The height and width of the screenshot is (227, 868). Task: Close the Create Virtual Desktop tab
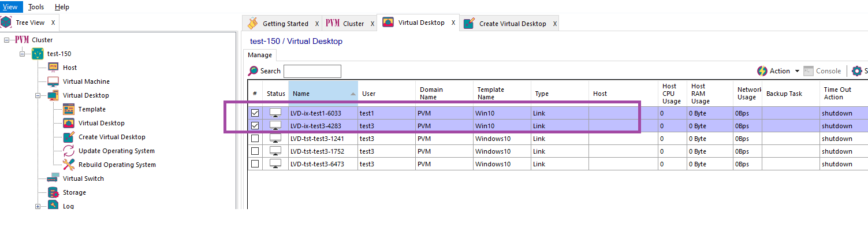555,24
